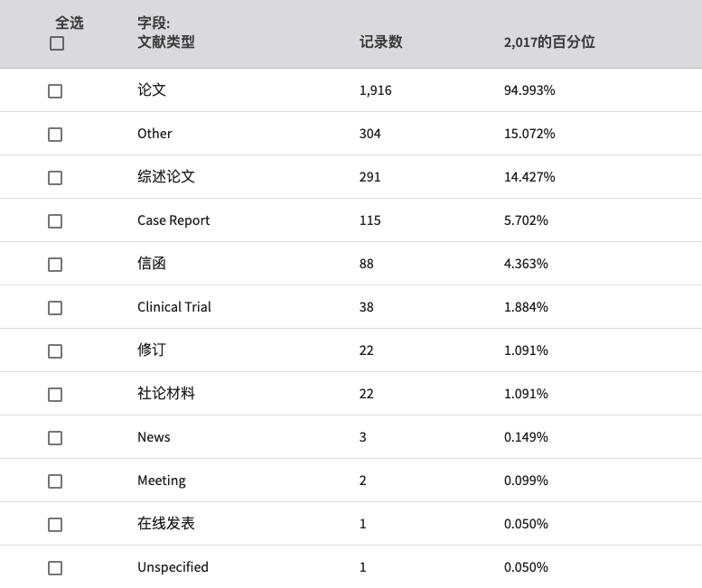The width and height of the screenshot is (702, 588).
Task: Select the News row checkbox
Action: pos(55,438)
